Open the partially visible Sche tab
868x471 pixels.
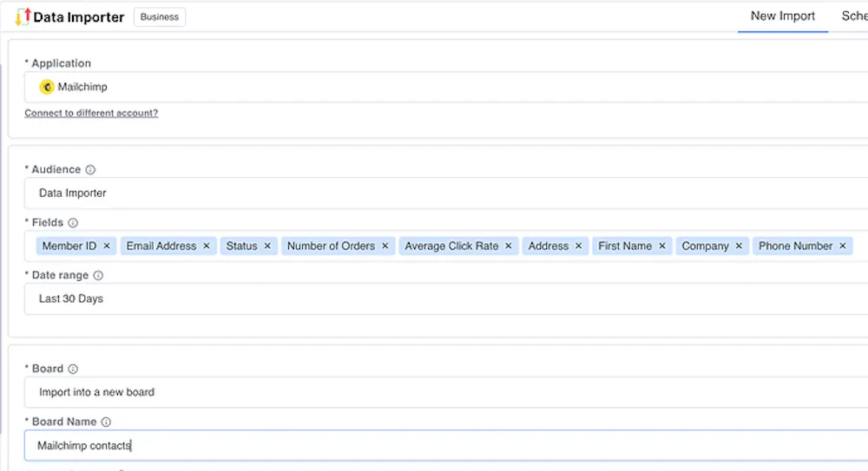[854, 16]
